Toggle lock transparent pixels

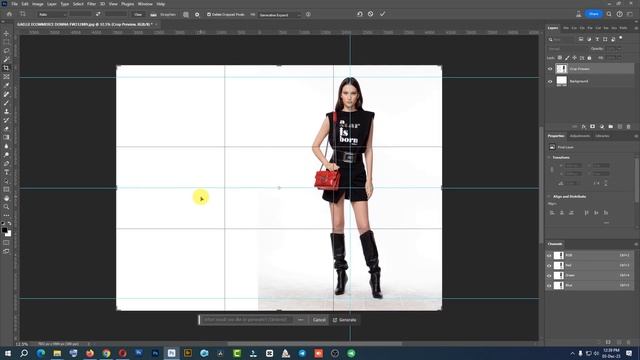point(560,58)
